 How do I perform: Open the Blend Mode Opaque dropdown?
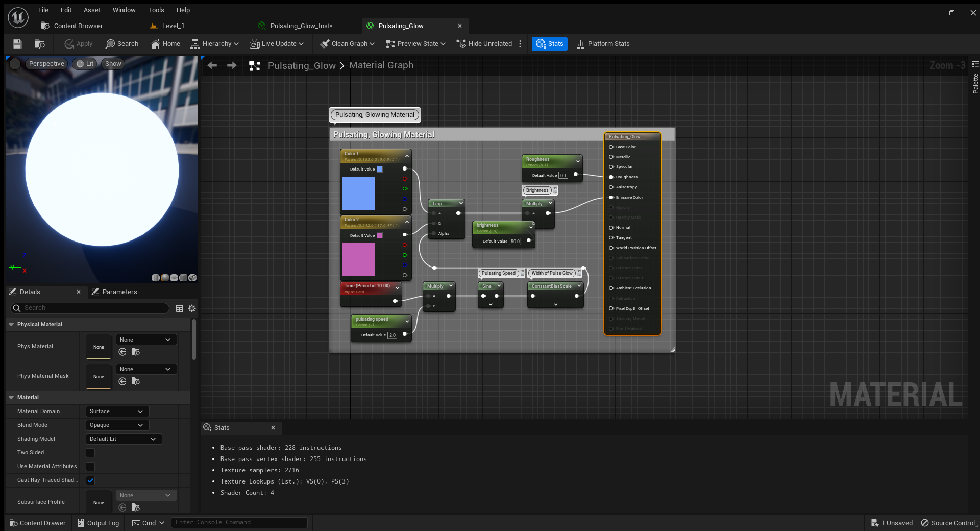117,425
